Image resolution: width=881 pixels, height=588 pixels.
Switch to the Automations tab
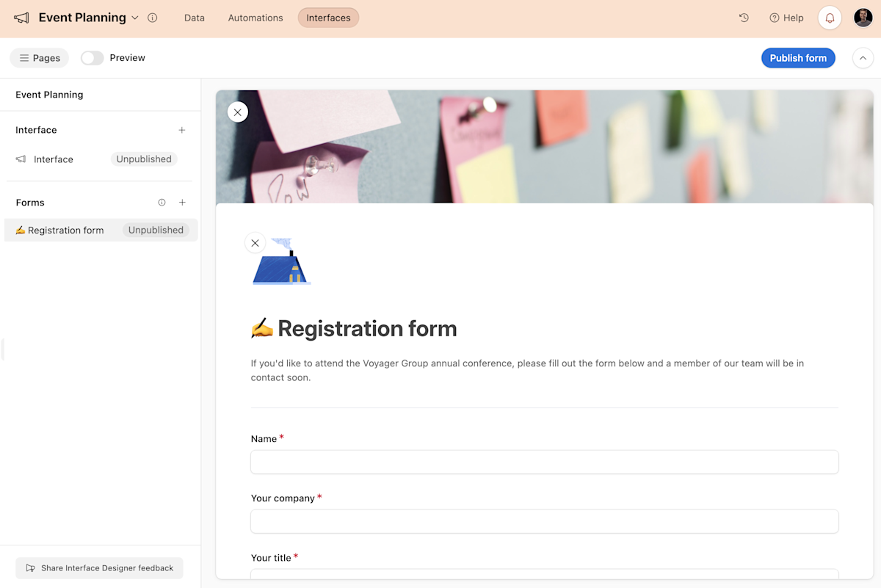255,18
